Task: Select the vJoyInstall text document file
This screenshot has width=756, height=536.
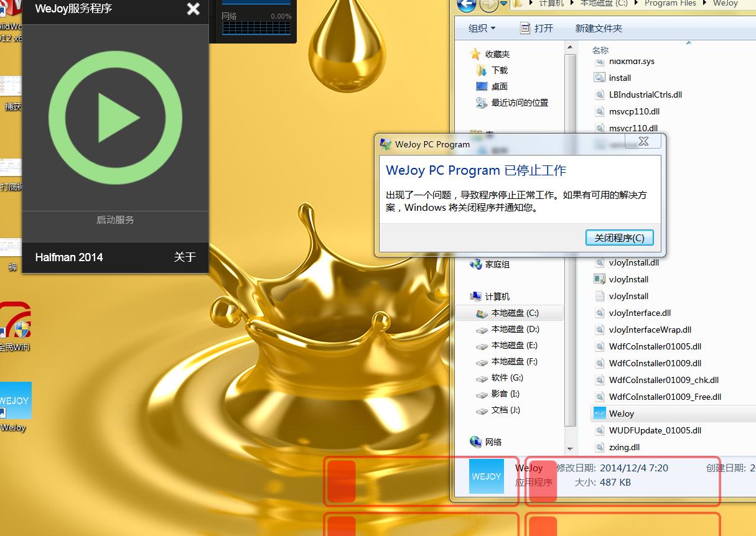Action: 622,296
